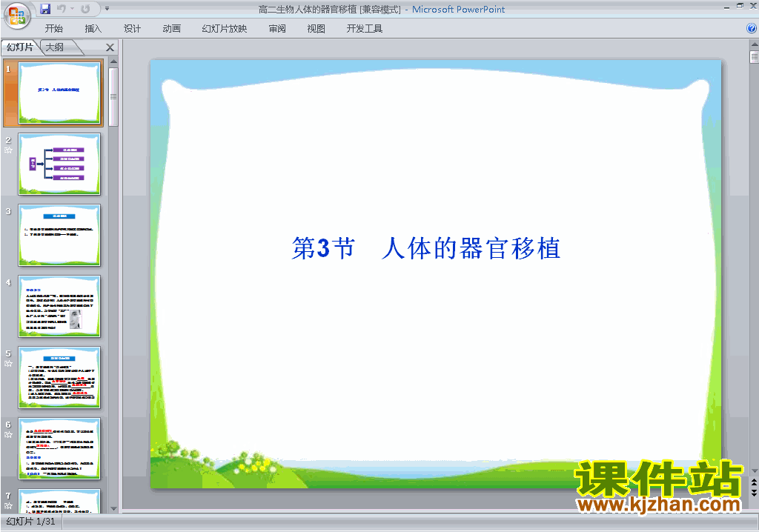Click the main editor scrollbar thumb

pos(754,56)
